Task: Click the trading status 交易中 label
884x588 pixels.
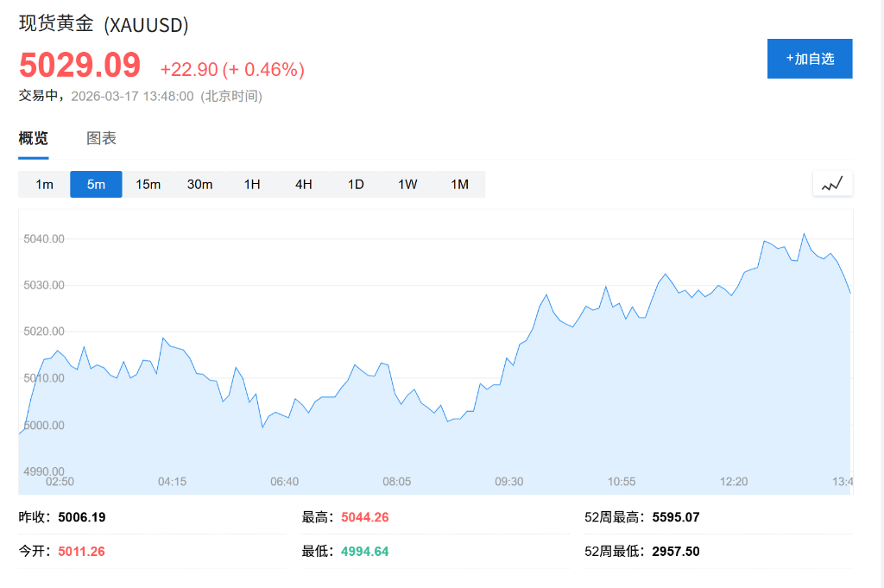Action: click(35, 97)
